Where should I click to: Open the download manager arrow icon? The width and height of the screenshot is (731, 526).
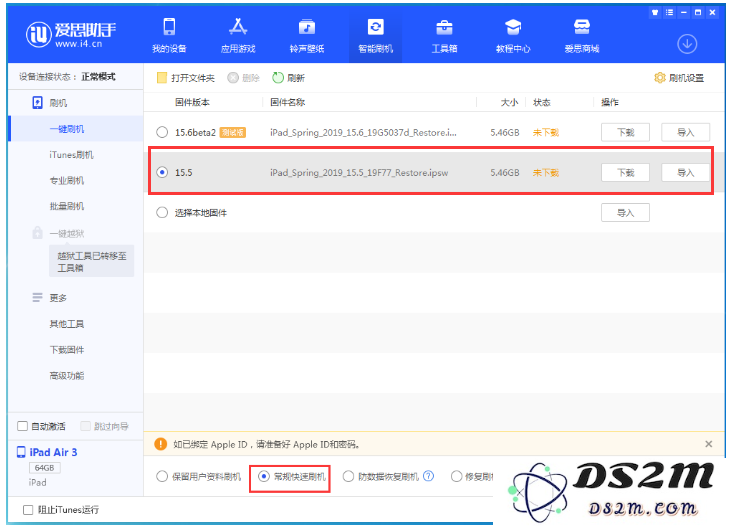point(687,44)
